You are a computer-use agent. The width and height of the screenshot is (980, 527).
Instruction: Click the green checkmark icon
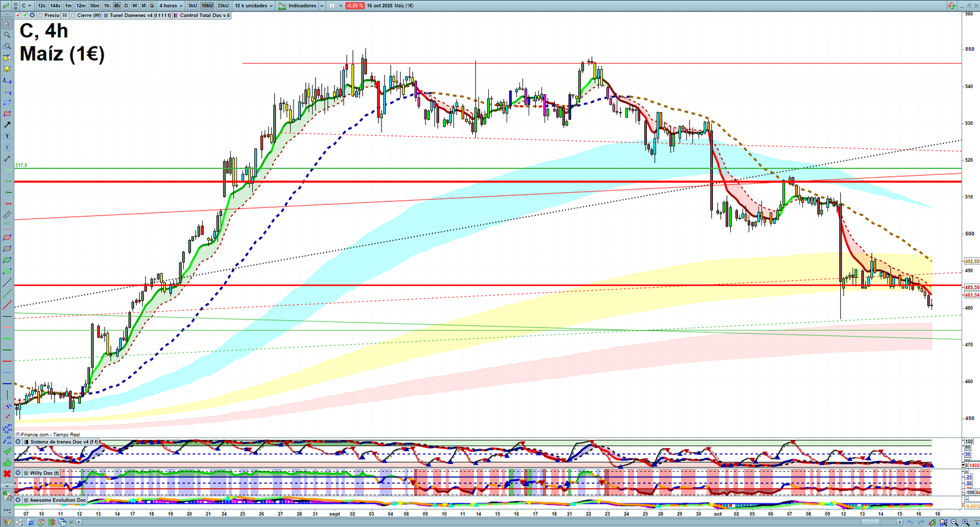(x=7, y=451)
